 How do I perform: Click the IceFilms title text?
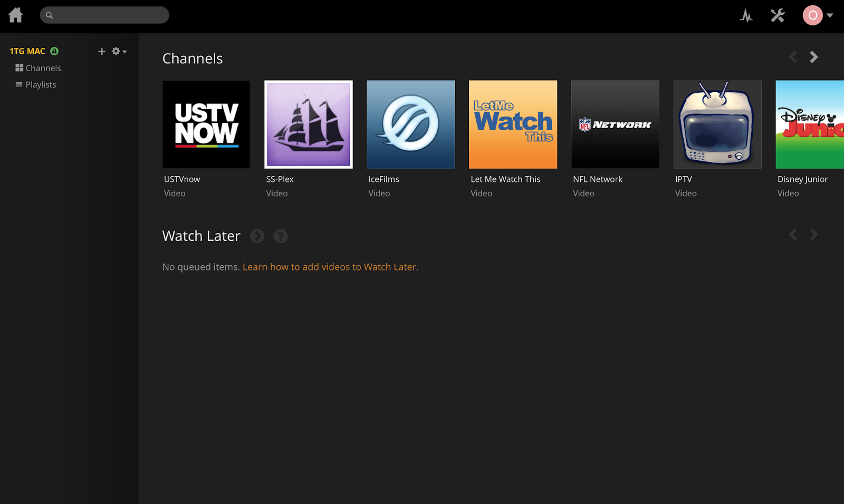[x=383, y=179]
